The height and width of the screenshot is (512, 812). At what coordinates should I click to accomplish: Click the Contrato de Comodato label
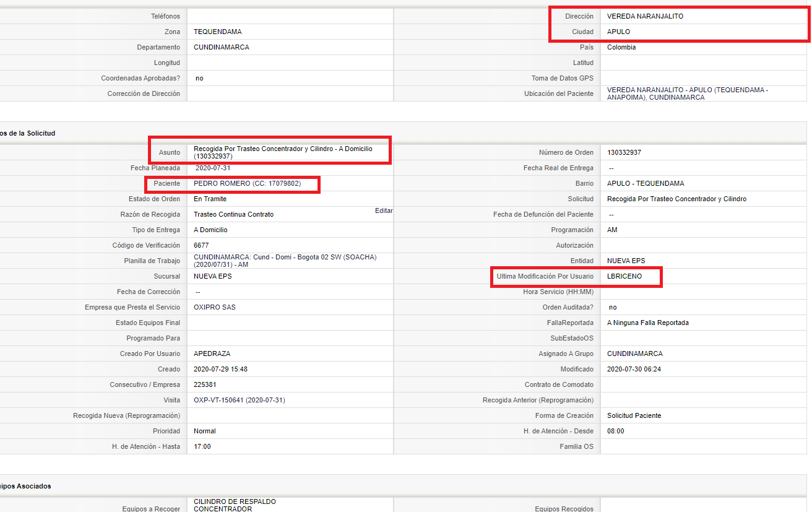[559, 384]
